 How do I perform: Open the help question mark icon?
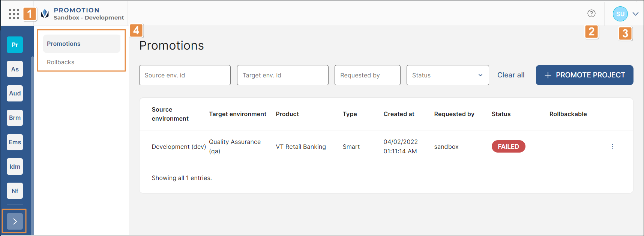point(591,14)
